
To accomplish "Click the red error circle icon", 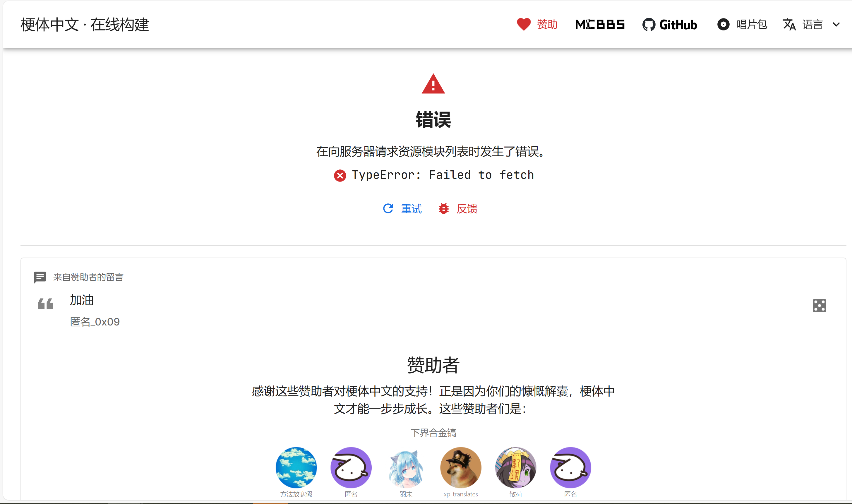I will (340, 175).
